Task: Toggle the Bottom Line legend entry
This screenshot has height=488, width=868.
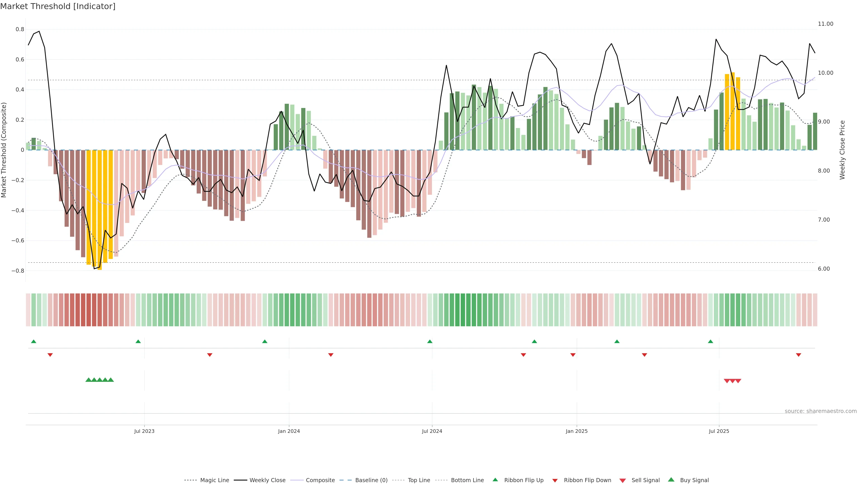Action: click(x=467, y=480)
